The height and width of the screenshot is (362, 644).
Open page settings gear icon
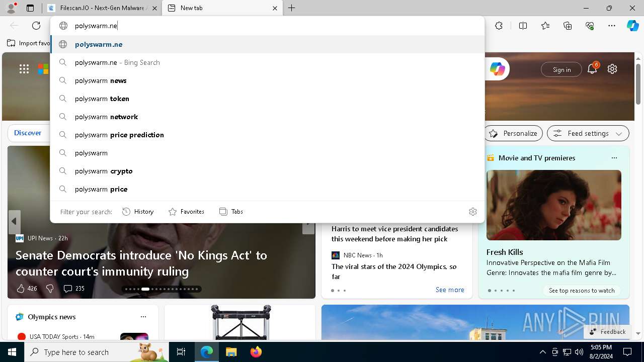point(612,69)
